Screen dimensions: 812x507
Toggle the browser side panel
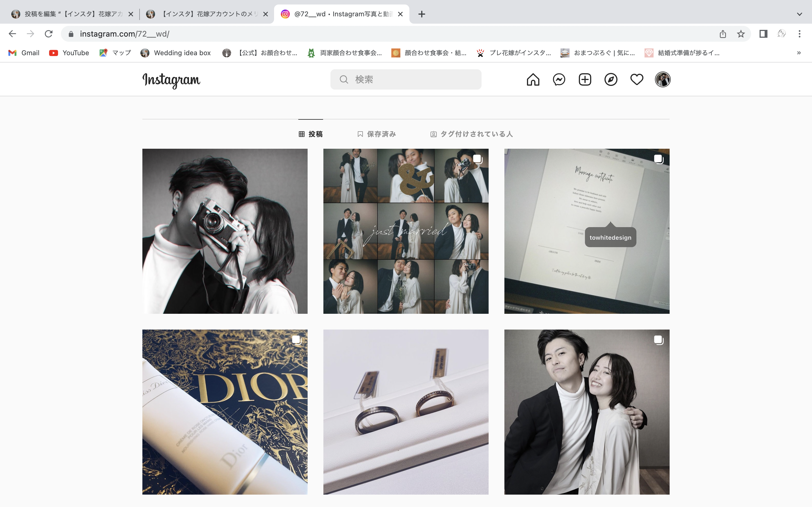point(763,34)
